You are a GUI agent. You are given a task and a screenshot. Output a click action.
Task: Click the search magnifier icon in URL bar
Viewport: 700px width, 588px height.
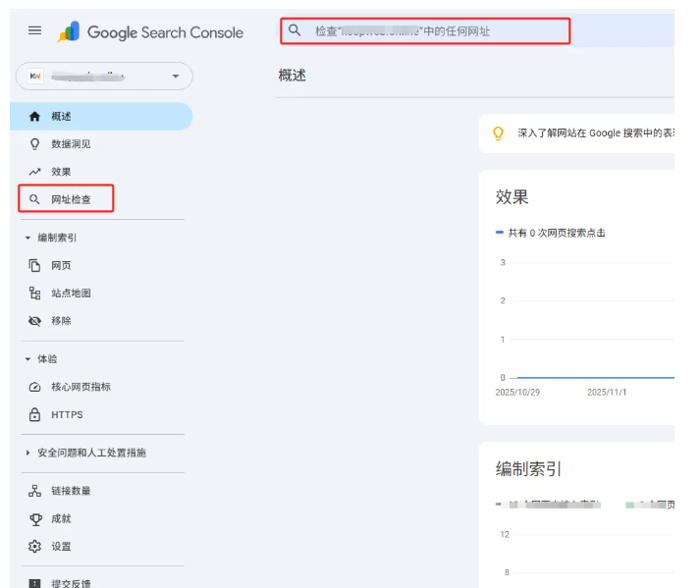click(x=294, y=30)
